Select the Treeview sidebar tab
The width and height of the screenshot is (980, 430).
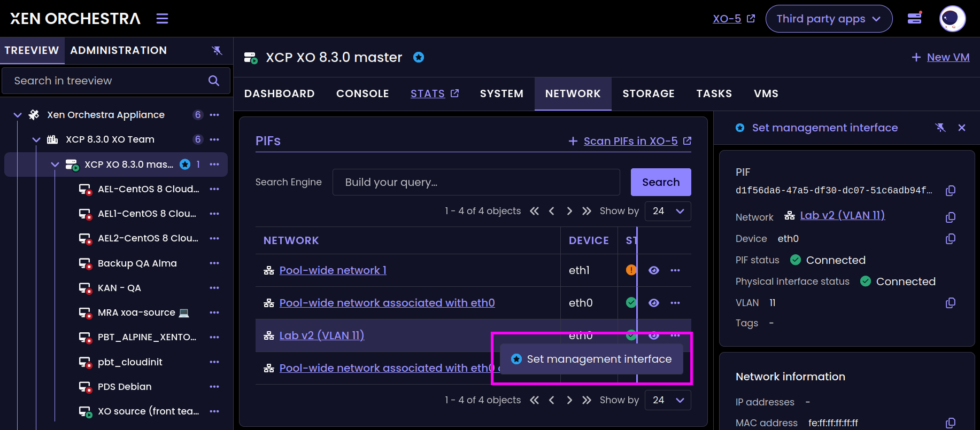point(32,50)
